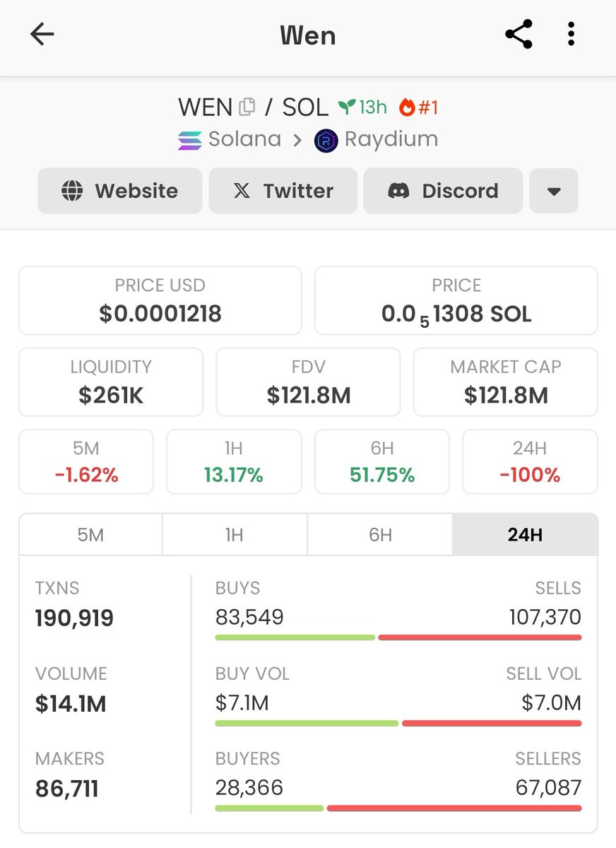Click the 1H 13.17% change box
Image resolution: width=616 pixels, height=848 pixels.
coord(234,461)
